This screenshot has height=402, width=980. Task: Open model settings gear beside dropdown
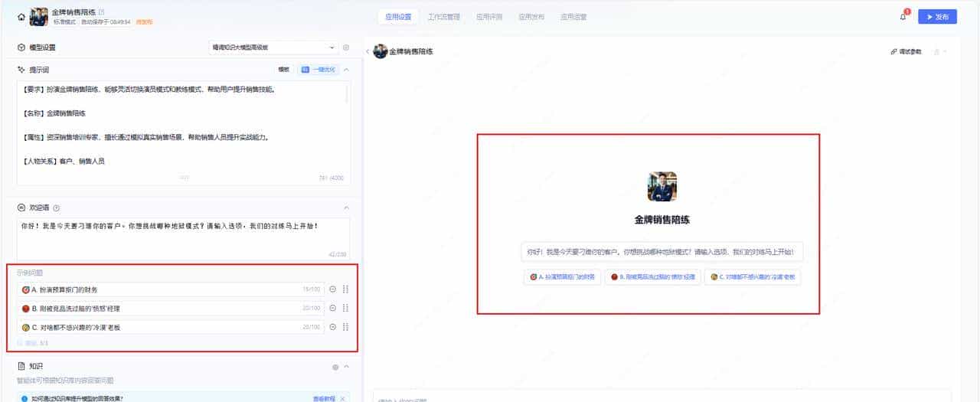pyautogui.click(x=345, y=47)
